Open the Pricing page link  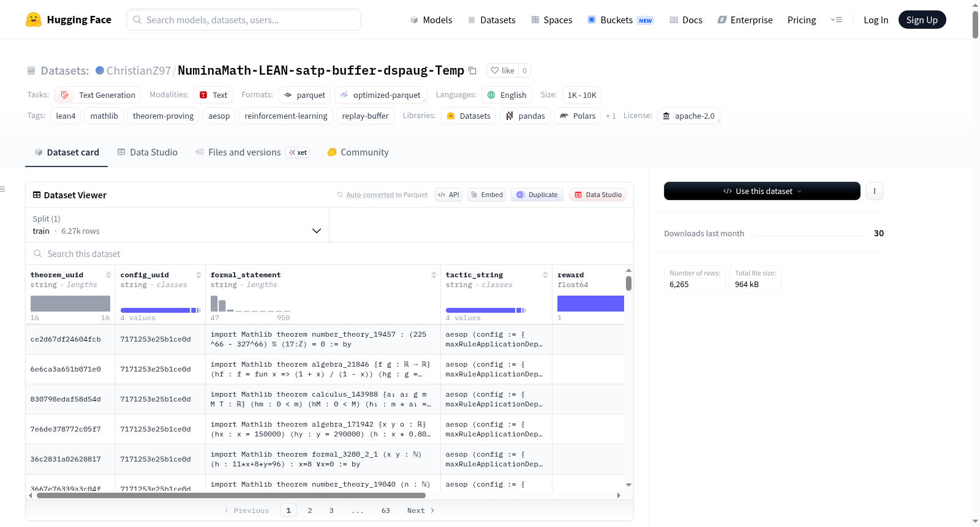point(802,20)
